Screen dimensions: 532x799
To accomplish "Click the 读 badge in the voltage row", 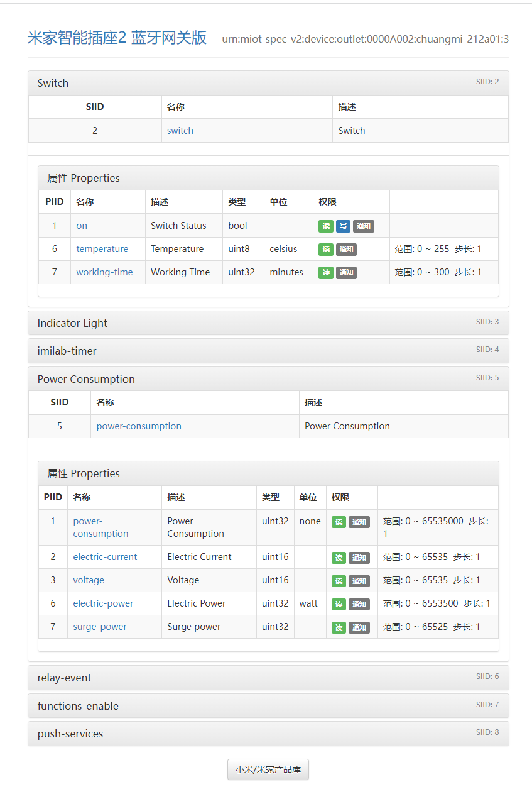I will click(x=339, y=581).
